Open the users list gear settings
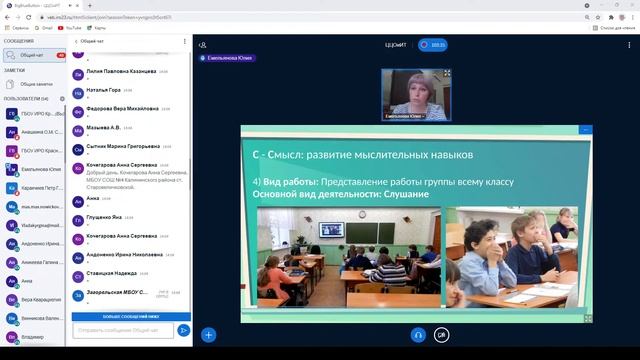The width and height of the screenshot is (640, 360). coord(62,99)
